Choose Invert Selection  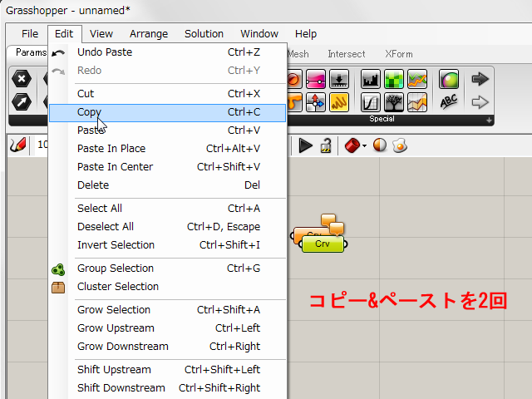pyautogui.click(x=168, y=244)
